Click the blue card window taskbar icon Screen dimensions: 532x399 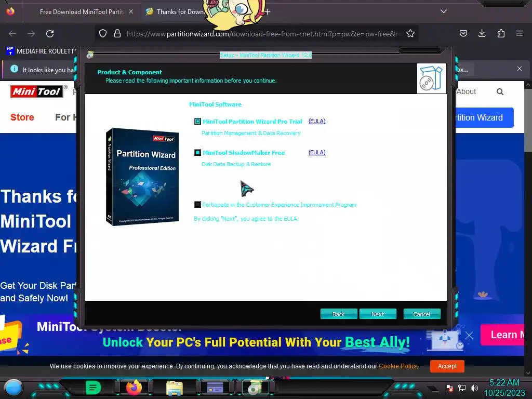(215, 388)
